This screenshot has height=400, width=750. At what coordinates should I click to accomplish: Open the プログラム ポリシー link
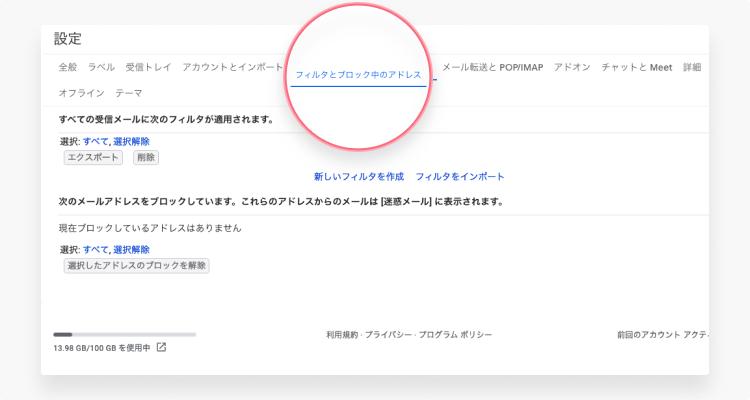pos(455,334)
